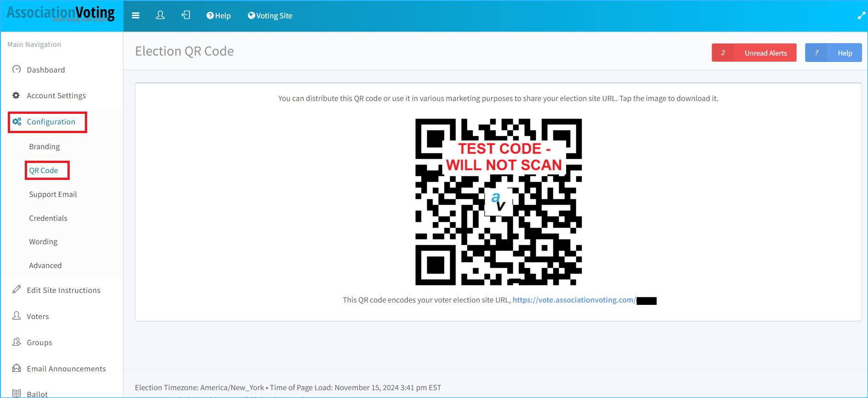This screenshot has width=868, height=398.
Task: Collapse the Configuration menu section
Action: click(51, 122)
